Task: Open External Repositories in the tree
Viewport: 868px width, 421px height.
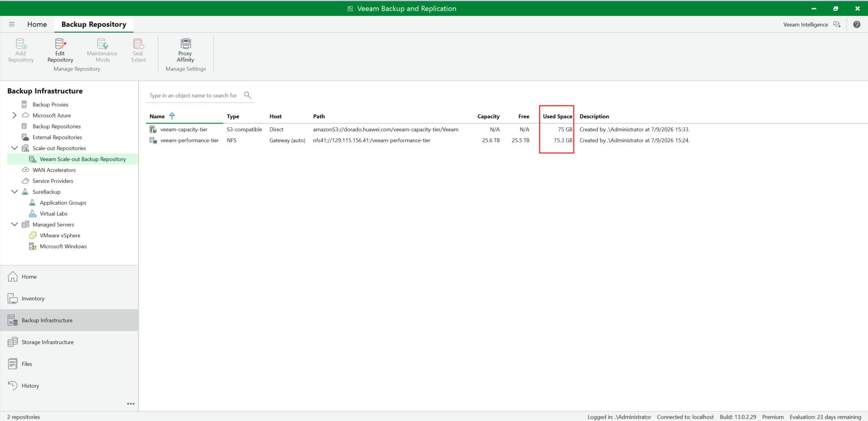Action: (x=57, y=137)
